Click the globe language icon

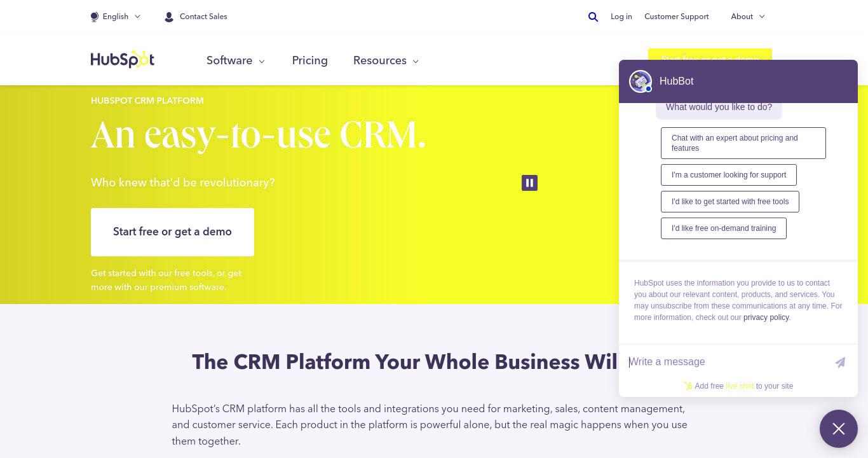95,17
